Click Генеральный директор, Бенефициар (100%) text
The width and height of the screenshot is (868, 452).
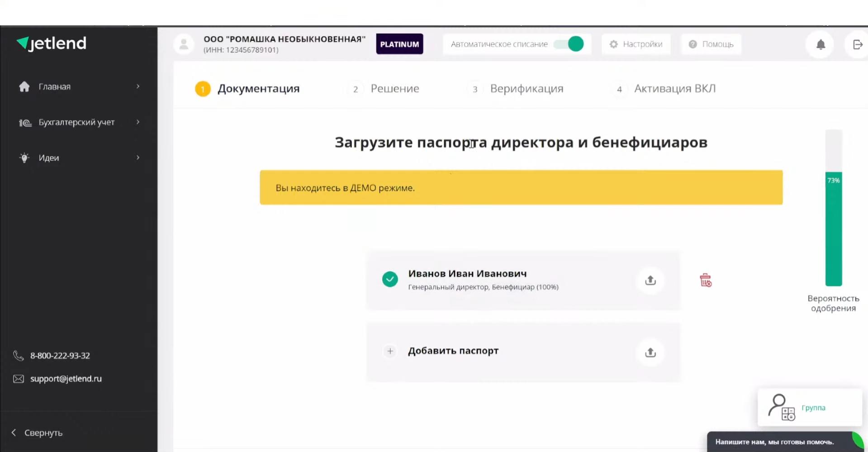(483, 287)
